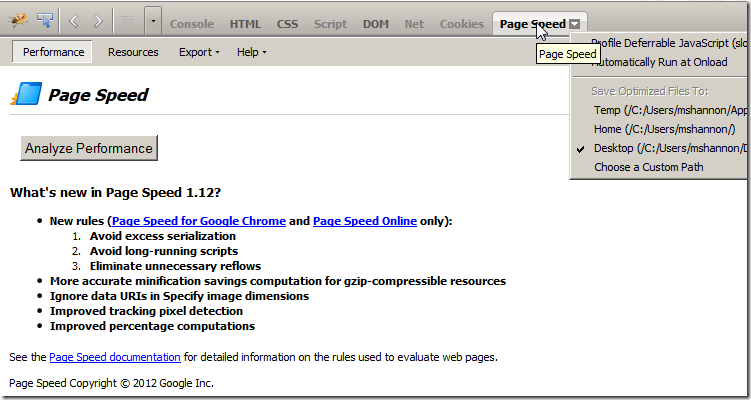The image size is (751, 400).
Task: Toggle Profile Deferrable JavaScript option
Action: (x=661, y=43)
